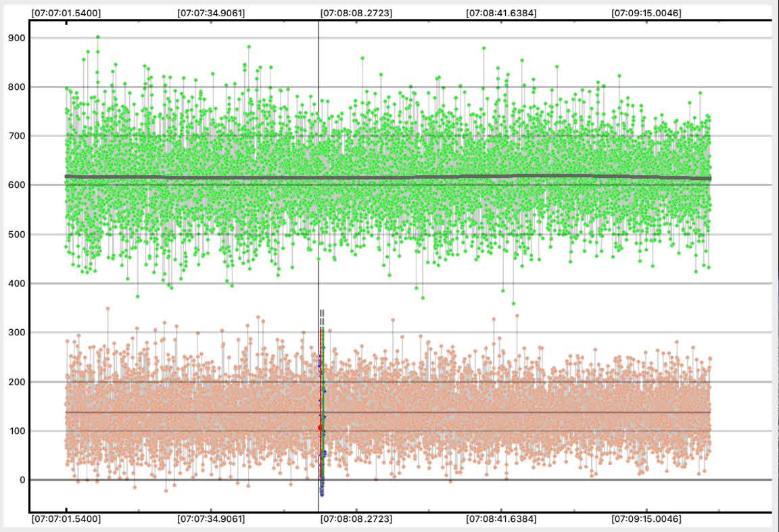The image size is (779, 532).
Task: Click the blue dots cluster below zero
Action: [x=322, y=489]
